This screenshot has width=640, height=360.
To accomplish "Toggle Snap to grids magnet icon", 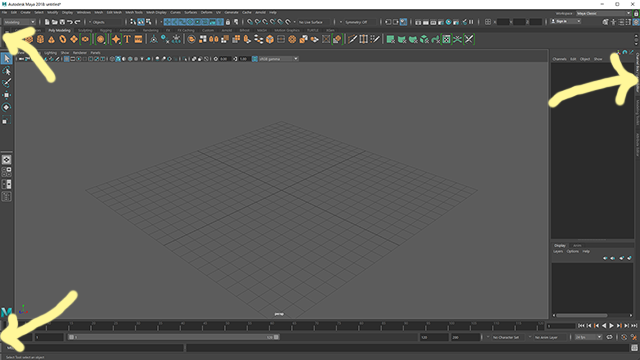I will point(250,22).
